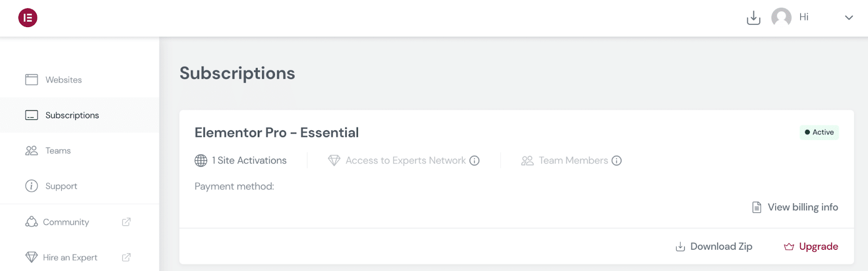Click the download icon in header
The image size is (868, 271).
coord(754,18)
